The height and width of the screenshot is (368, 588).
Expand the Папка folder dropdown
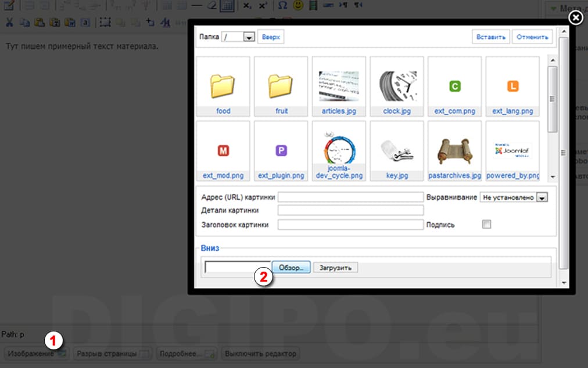click(249, 37)
